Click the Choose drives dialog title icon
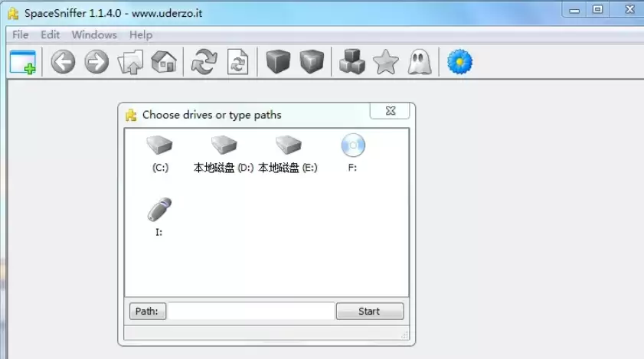644x359 pixels. [x=131, y=115]
